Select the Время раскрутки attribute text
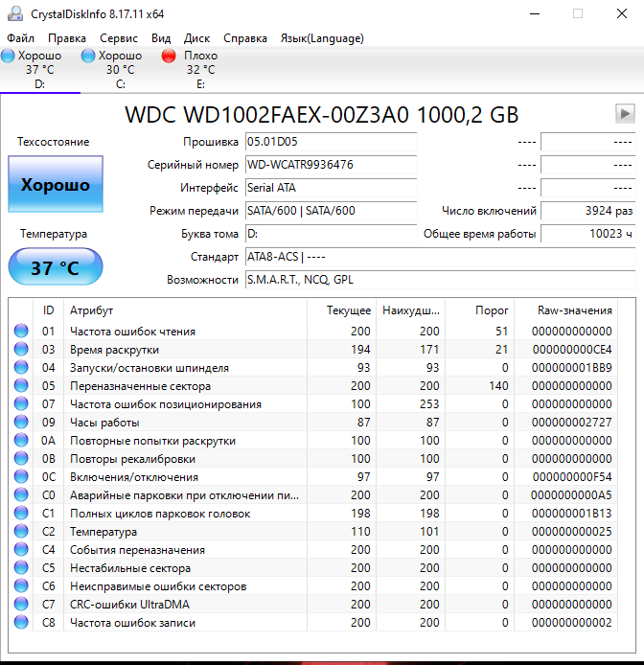The width and height of the screenshot is (644, 665). tap(114, 350)
